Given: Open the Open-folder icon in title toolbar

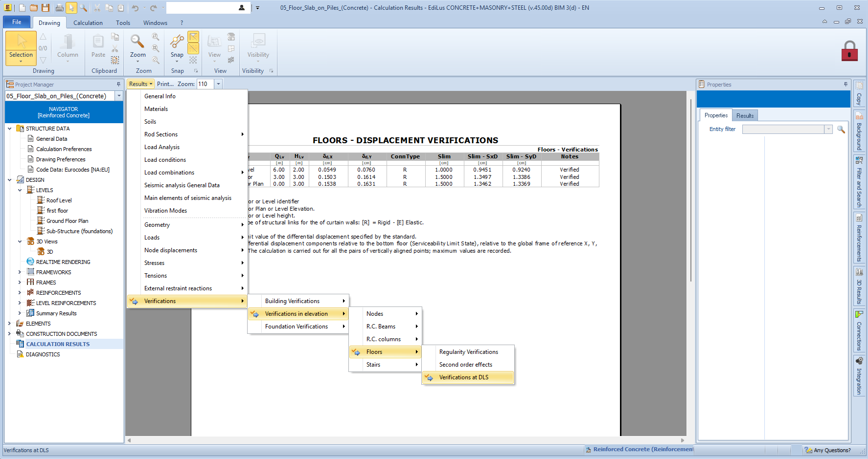Looking at the screenshot, I should 34,8.
